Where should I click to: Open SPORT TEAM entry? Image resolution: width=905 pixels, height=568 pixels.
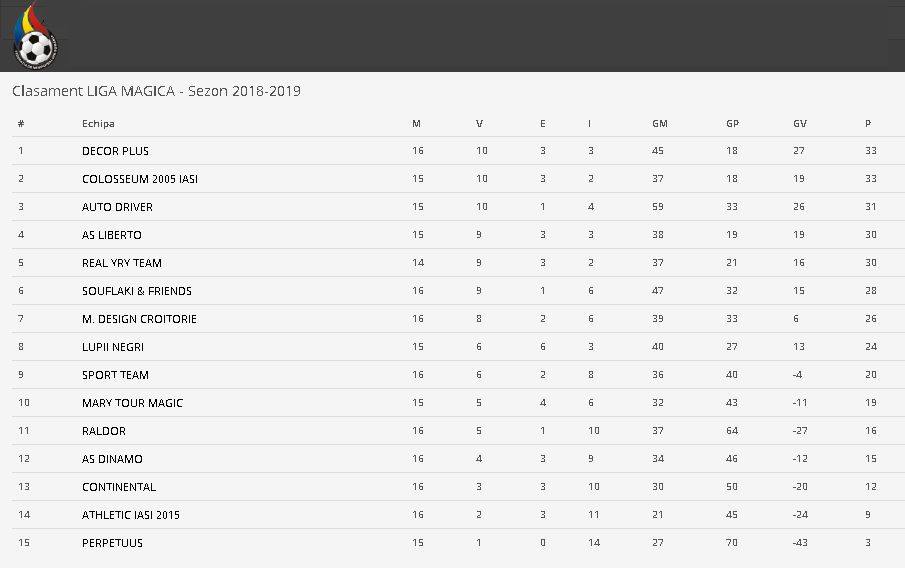coord(115,375)
